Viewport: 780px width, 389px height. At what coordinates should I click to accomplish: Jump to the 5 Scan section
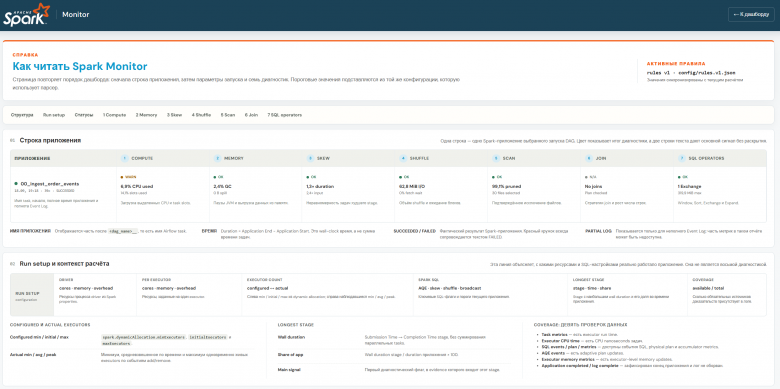pos(228,115)
